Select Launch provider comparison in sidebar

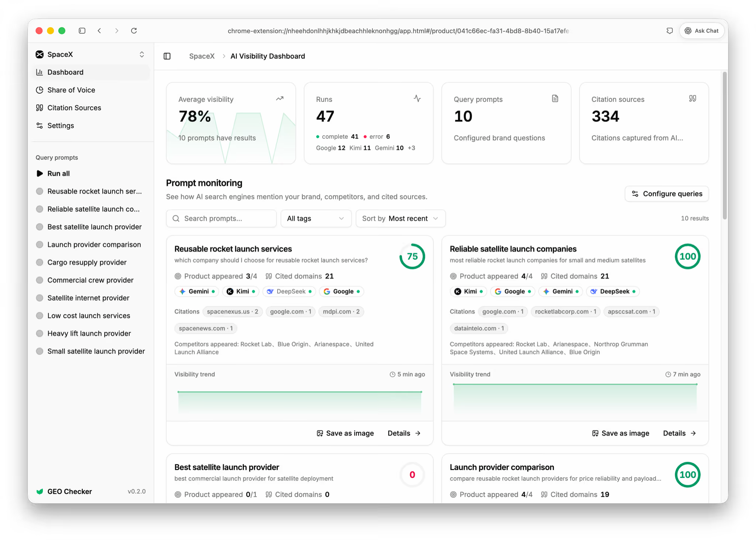(x=91, y=244)
